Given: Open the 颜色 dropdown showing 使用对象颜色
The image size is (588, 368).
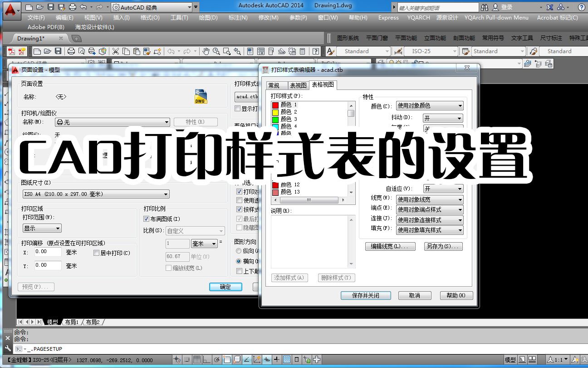Looking at the screenshot, I should point(430,106).
